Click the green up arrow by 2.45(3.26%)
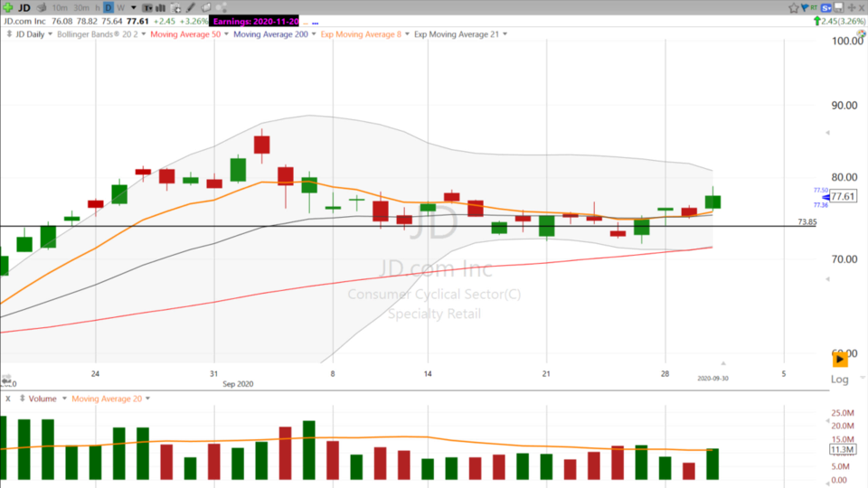 (x=816, y=21)
